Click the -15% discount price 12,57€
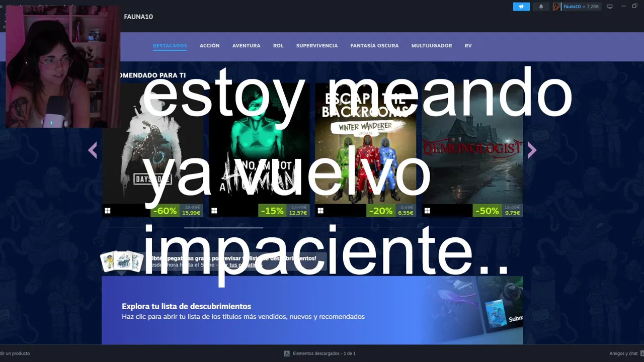Viewport: 644px width, 362px height. pyautogui.click(x=284, y=211)
